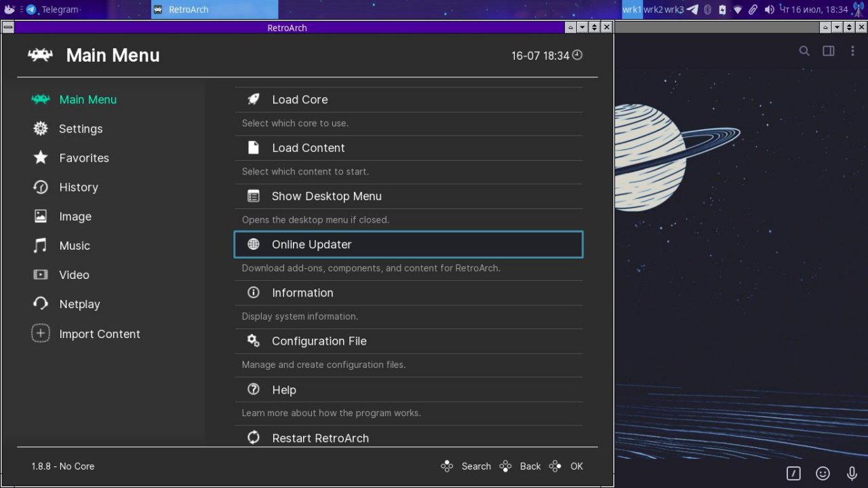This screenshot has width=868, height=488.
Task: Click 'Manage and create configuration files.' text
Action: click(x=324, y=364)
